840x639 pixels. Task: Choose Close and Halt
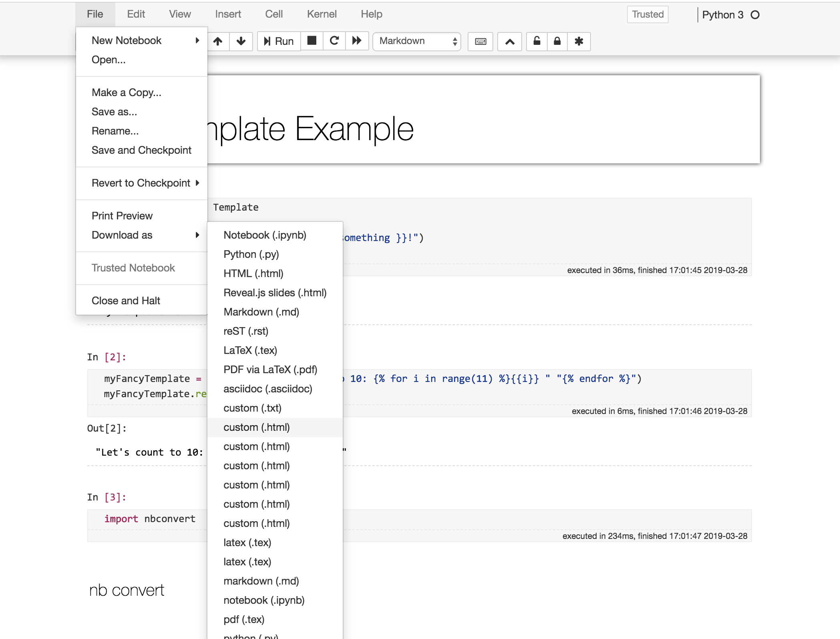pos(142,301)
